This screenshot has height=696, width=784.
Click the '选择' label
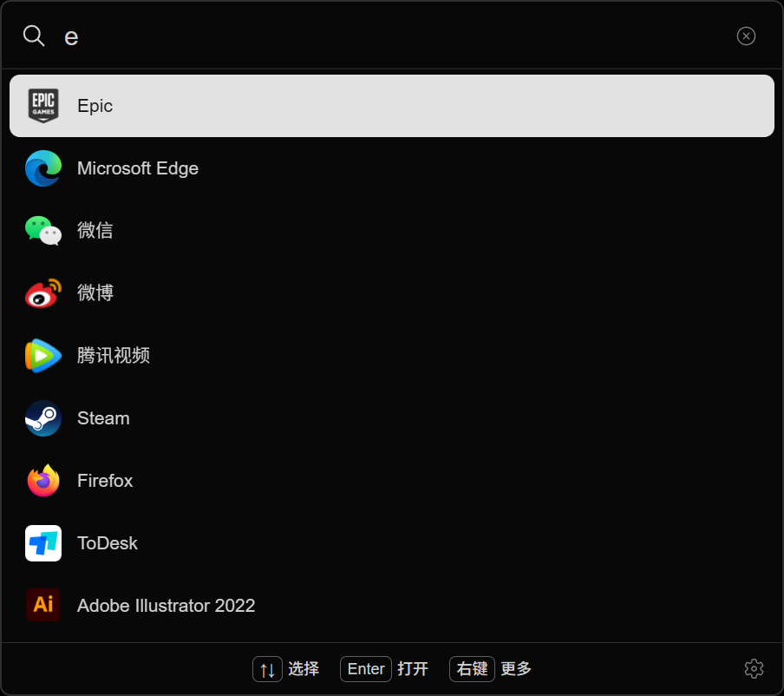pyautogui.click(x=304, y=669)
